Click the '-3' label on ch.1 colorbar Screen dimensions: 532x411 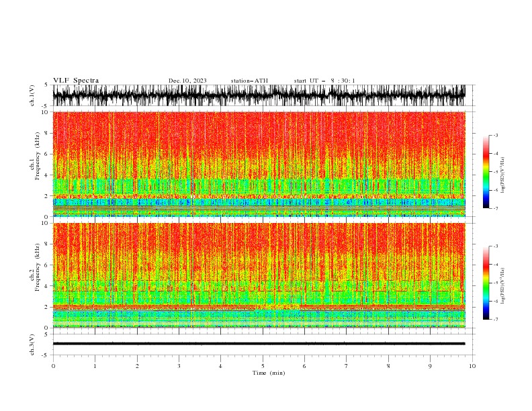(495, 135)
